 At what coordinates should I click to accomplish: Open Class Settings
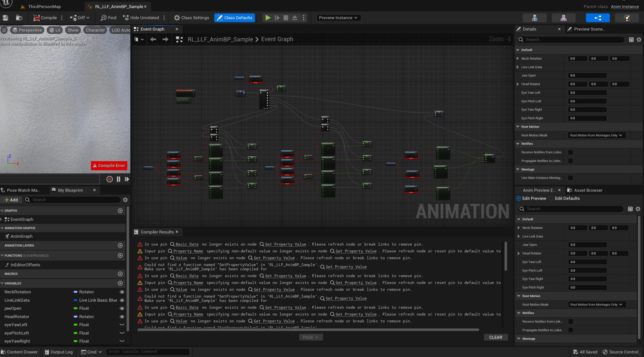tap(192, 18)
